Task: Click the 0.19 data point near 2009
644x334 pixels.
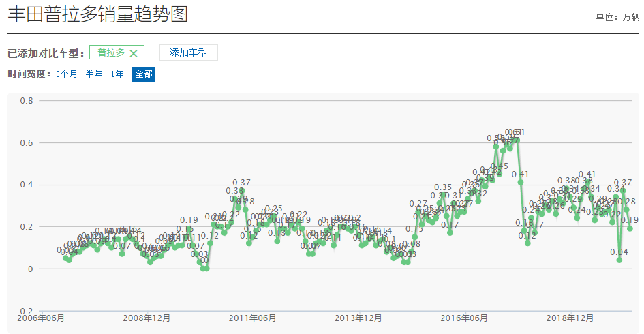Action: click(189, 228)
